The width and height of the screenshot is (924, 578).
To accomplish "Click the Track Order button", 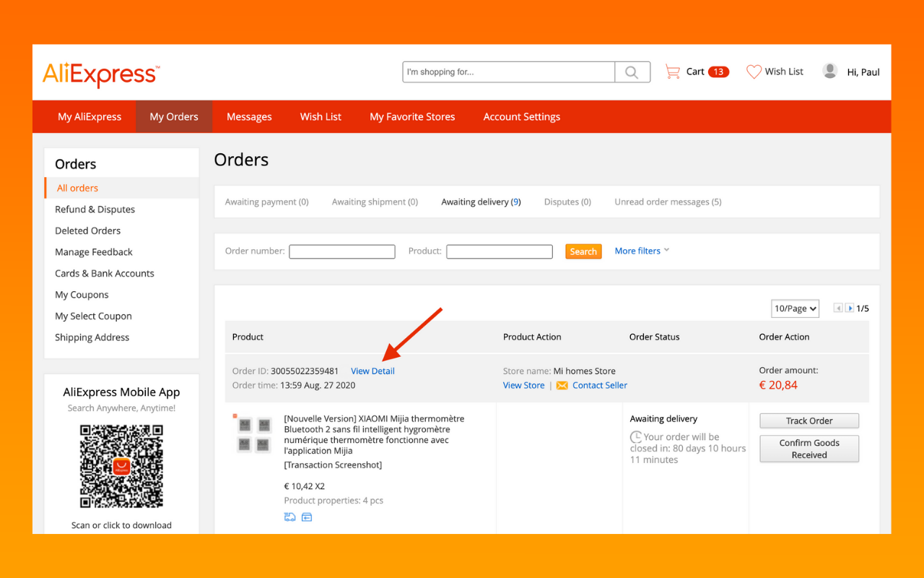I will [x=808, y=420].
